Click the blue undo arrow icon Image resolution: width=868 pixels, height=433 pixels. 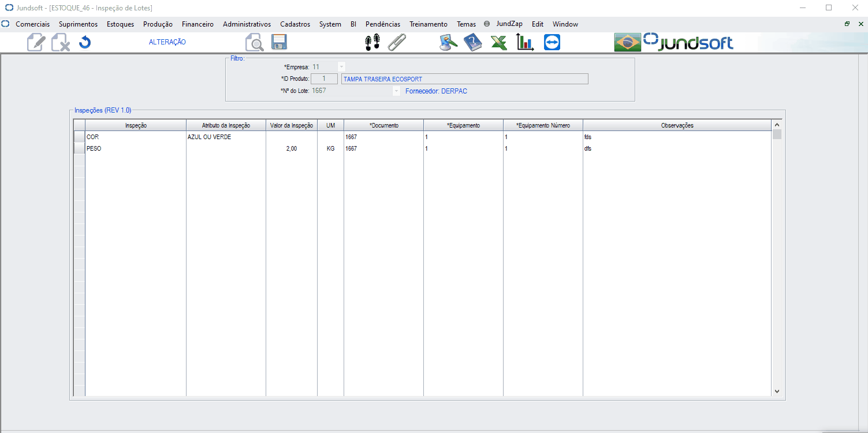(85, 43)
